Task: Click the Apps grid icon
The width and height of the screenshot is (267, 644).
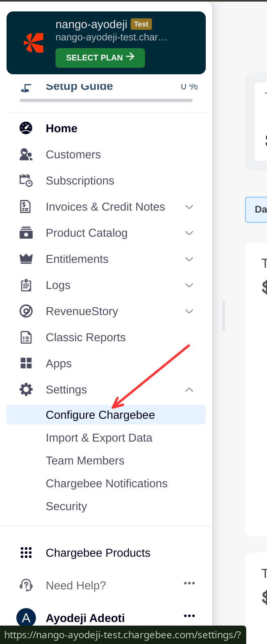Action: [x=26, y=363]
